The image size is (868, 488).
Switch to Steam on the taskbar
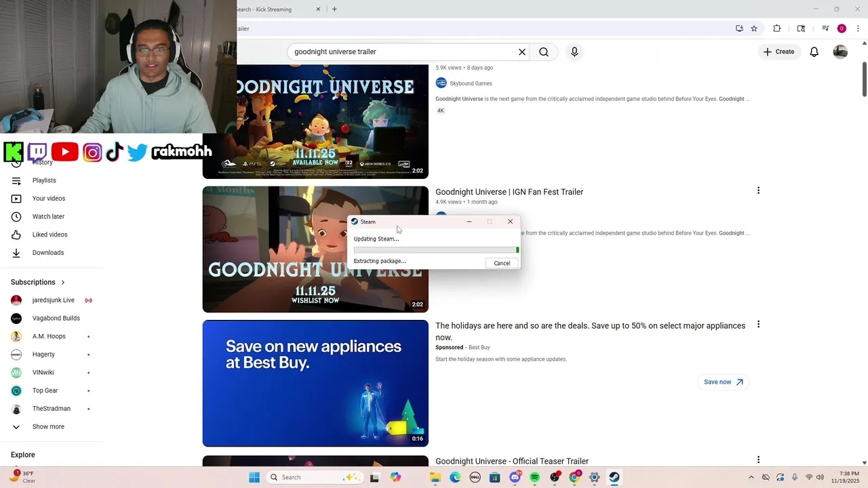tap(614, 477)
